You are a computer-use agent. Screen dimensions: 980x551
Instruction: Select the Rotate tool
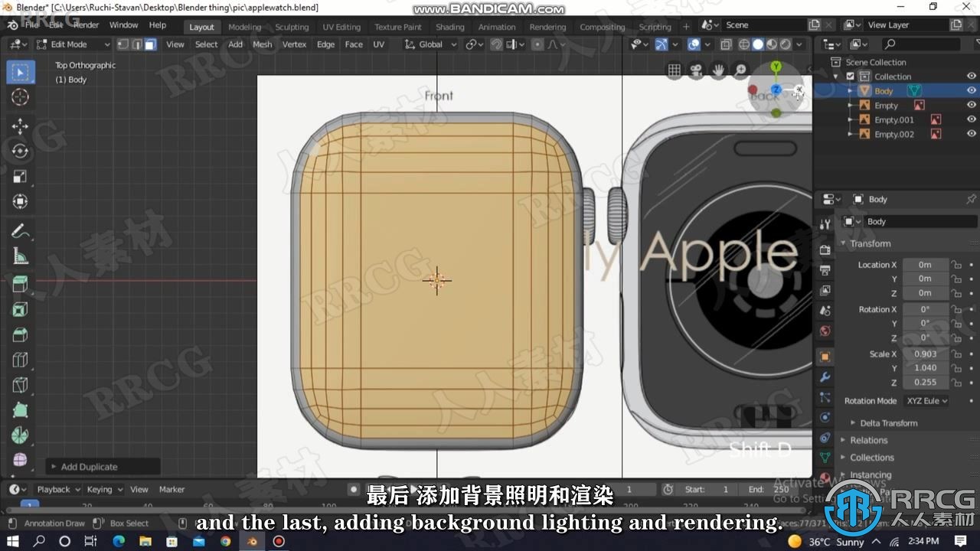click(20, 152)
